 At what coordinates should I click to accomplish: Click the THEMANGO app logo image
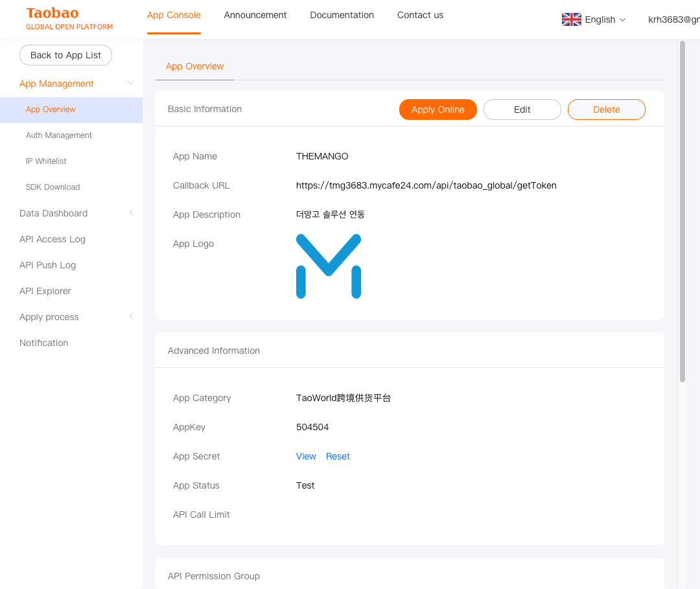tap(329, 266)
